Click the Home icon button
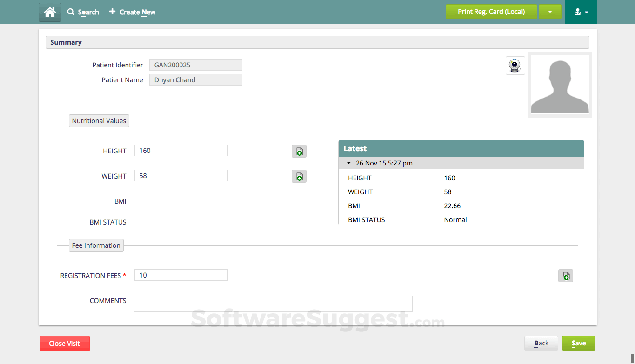635x364 pixels. point(50,12)
